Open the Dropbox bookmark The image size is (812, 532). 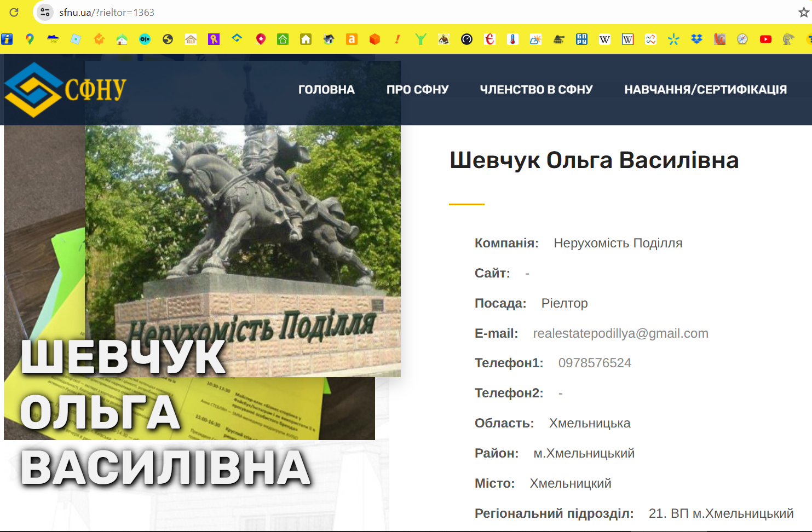pyautogui.click(x=697, y=39)
